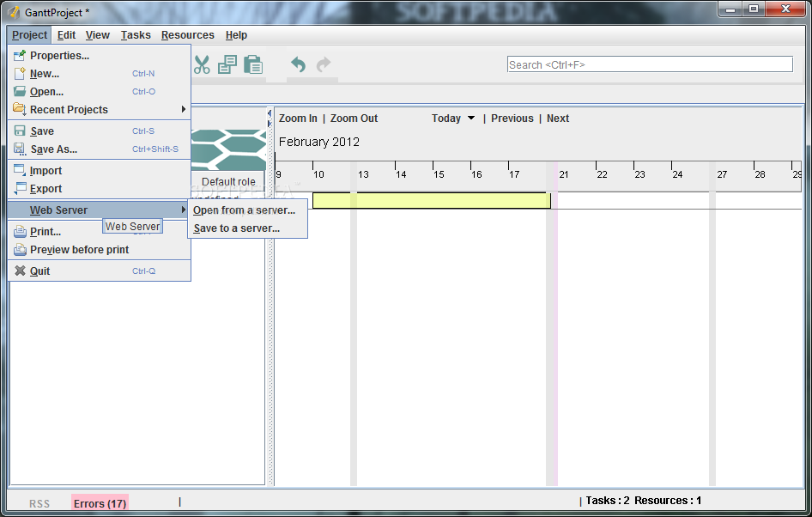Click the Resources : 1 status text
812x517 pixels.
point(668,501)
